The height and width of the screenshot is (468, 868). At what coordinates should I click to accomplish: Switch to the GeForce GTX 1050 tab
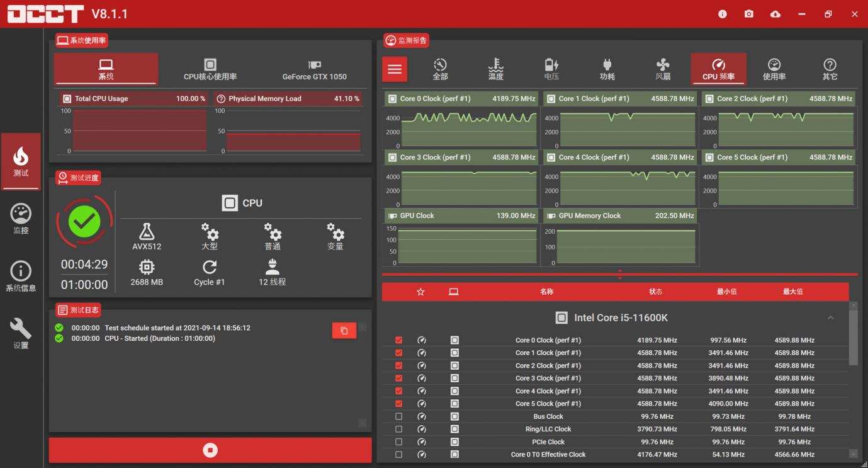314,69
